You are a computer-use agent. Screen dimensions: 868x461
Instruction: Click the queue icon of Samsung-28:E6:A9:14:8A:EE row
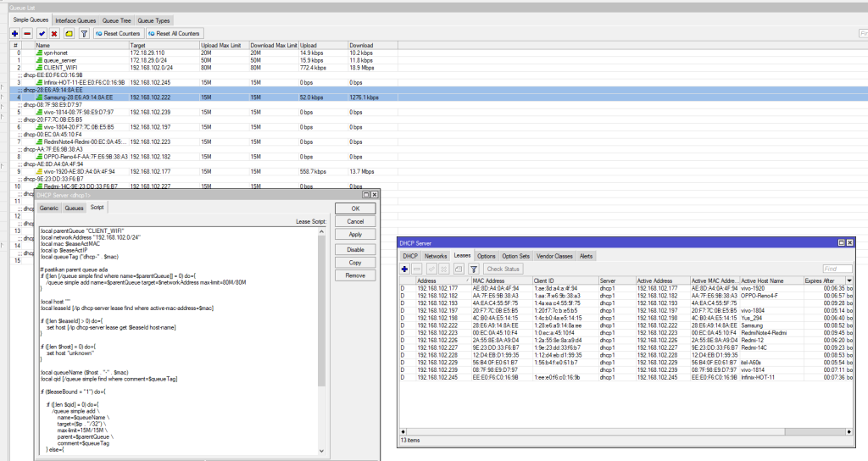pos(39,97)
